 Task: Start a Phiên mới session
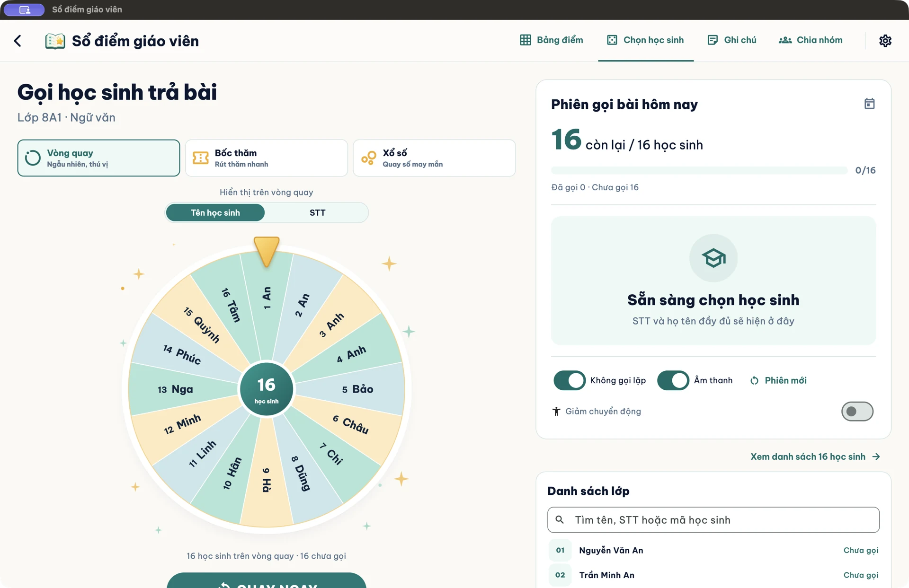coord(778,380)
